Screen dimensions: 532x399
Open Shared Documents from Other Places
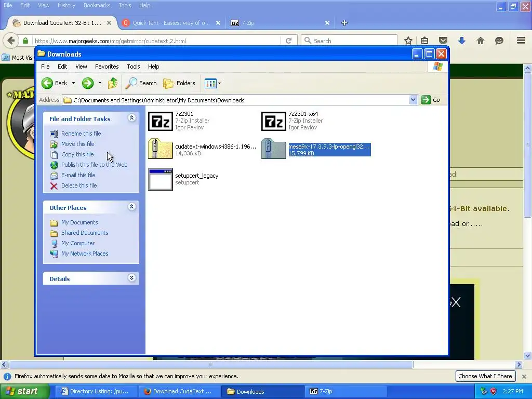click(x=85, y=233)
